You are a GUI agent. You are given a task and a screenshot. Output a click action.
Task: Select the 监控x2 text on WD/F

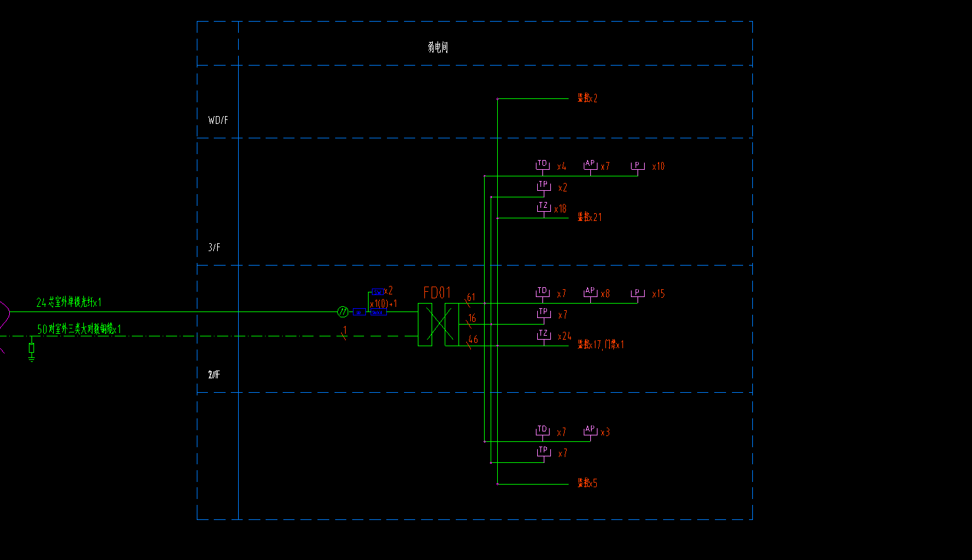pos(587,98)
